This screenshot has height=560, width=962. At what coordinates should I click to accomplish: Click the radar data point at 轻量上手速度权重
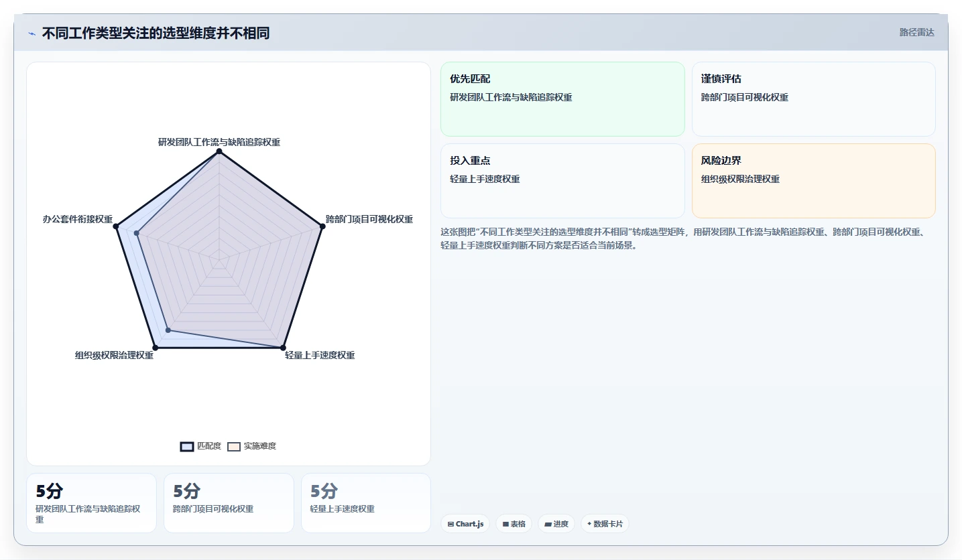click(x=283, y=347)
